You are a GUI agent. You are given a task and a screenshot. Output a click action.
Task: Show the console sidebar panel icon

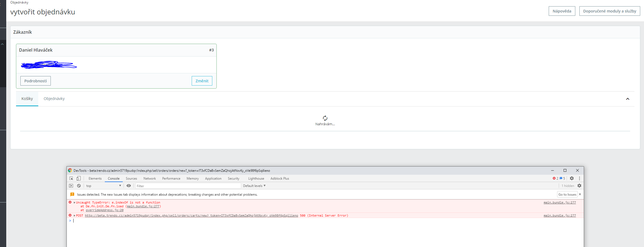71,186
